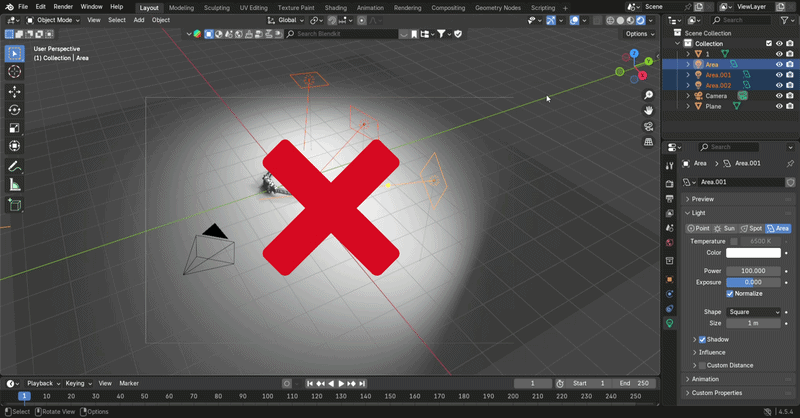
Task: Uncheck the Shadow option
Action: pos(702,339)
